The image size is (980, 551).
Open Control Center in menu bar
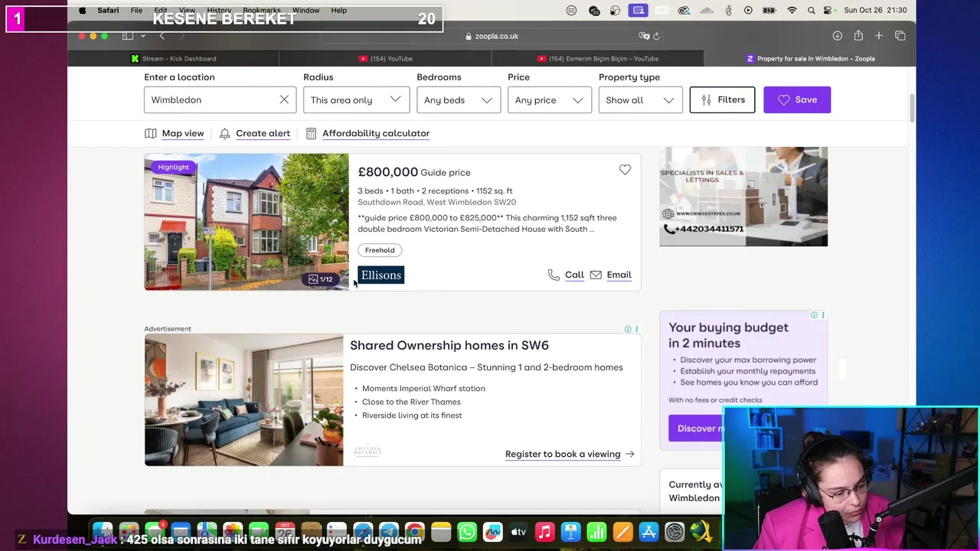pos(828,10)
